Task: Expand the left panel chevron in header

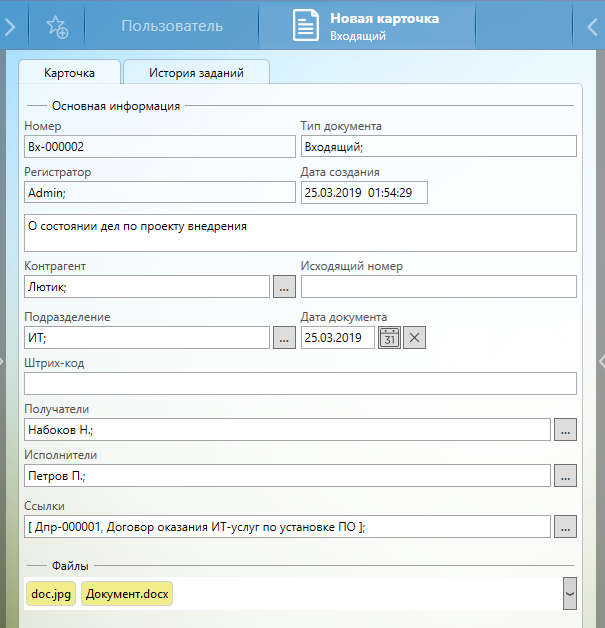Action: point(10,26)
